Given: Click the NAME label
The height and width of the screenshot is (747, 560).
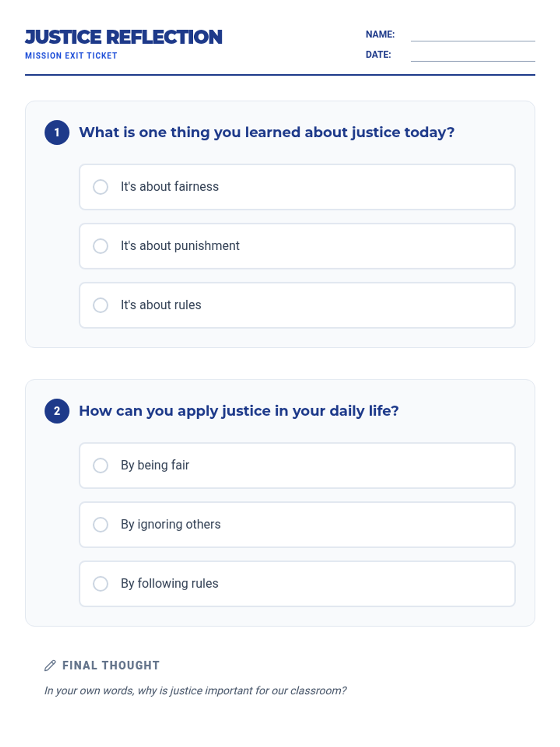Looking at the screenshot, I should [380, 35].
